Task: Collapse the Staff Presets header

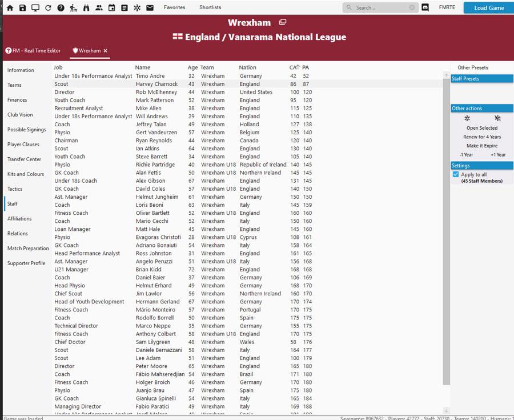Action: click(482, 79)
